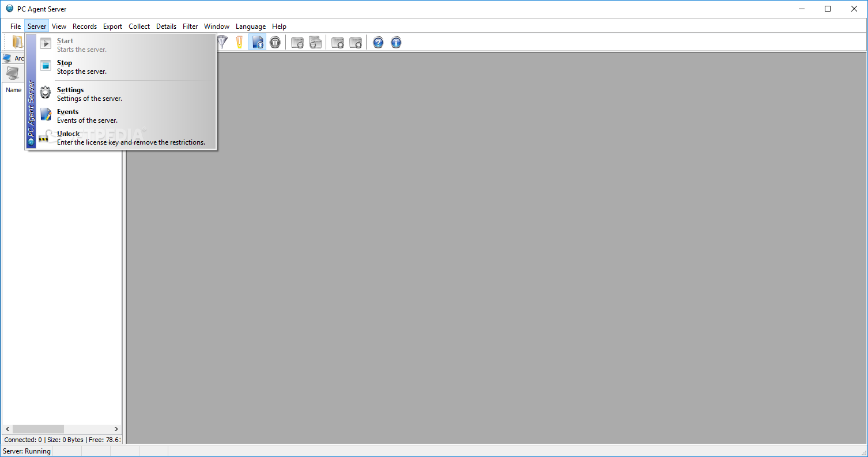This screenshot has height=457, width=868.
Task: Click the yellow highlighter marker toolbar icon
Action: (x=240, y=42)
